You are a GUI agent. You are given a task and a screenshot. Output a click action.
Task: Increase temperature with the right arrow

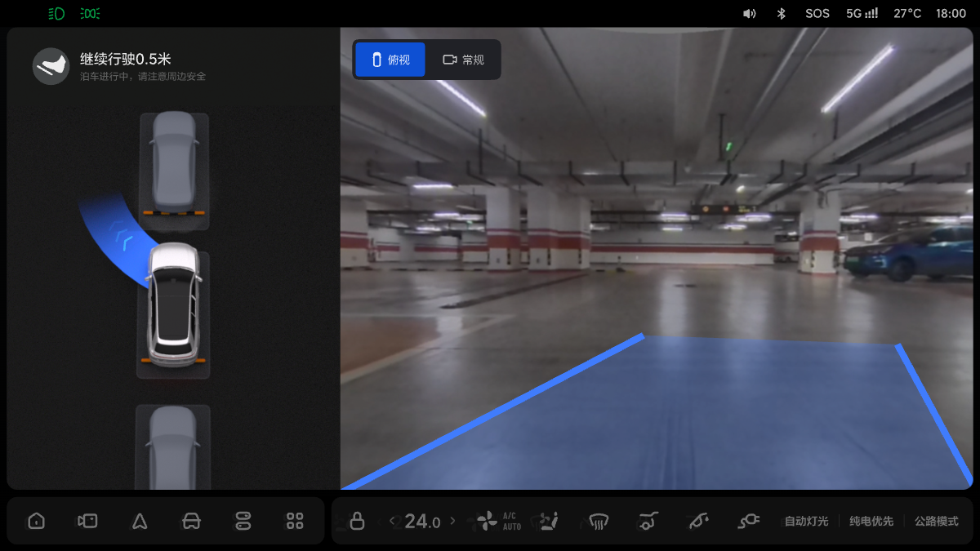pos(453,521)
